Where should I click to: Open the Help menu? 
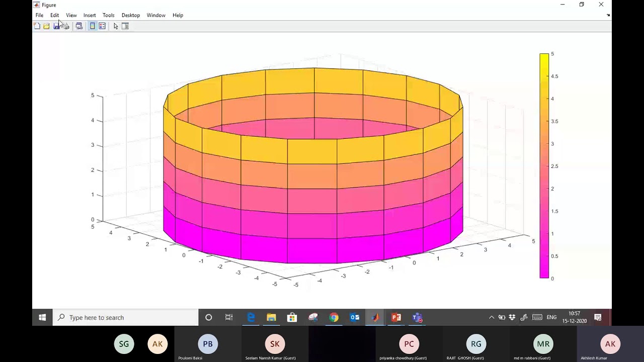(178, 15)
